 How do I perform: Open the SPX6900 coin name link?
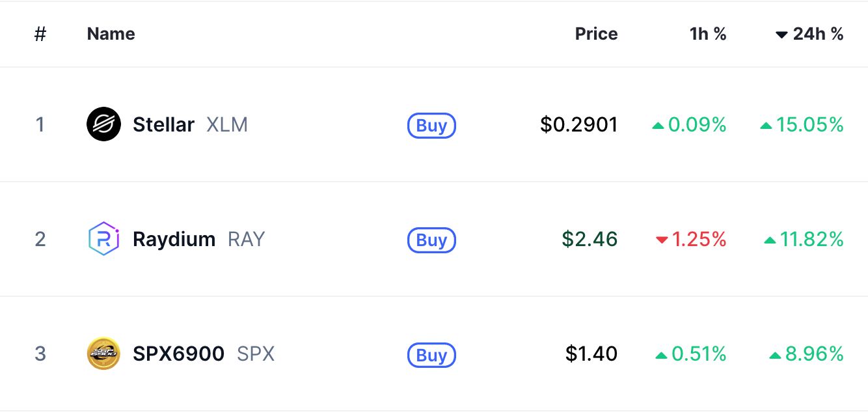(x=178, y=354)
